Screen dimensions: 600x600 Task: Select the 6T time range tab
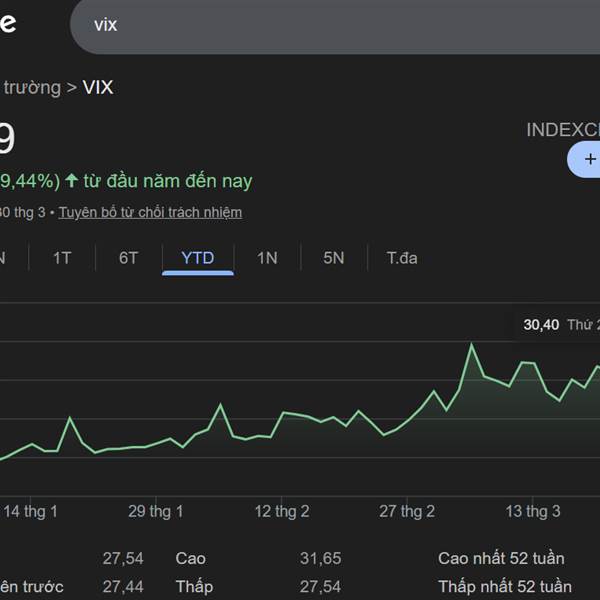[x=129, y=258]
